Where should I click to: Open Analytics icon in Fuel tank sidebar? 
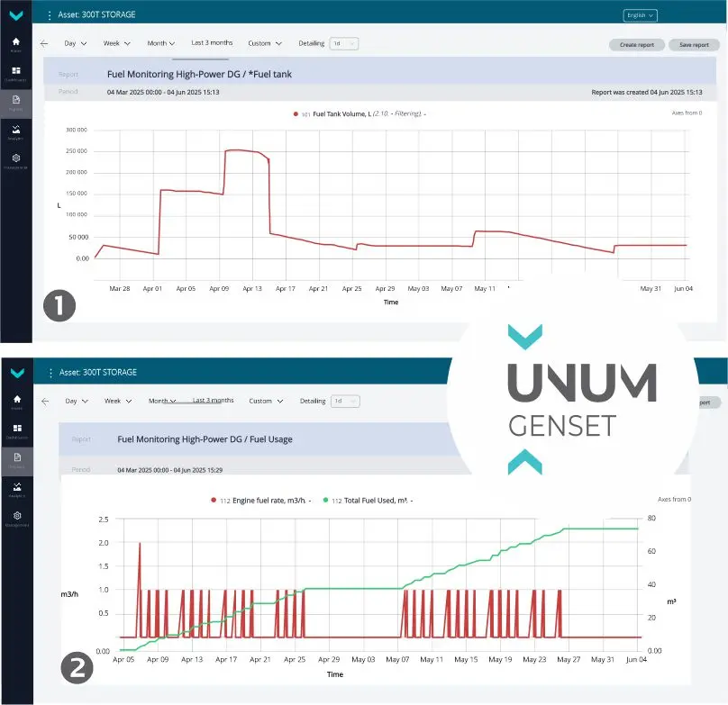[15, 132]
